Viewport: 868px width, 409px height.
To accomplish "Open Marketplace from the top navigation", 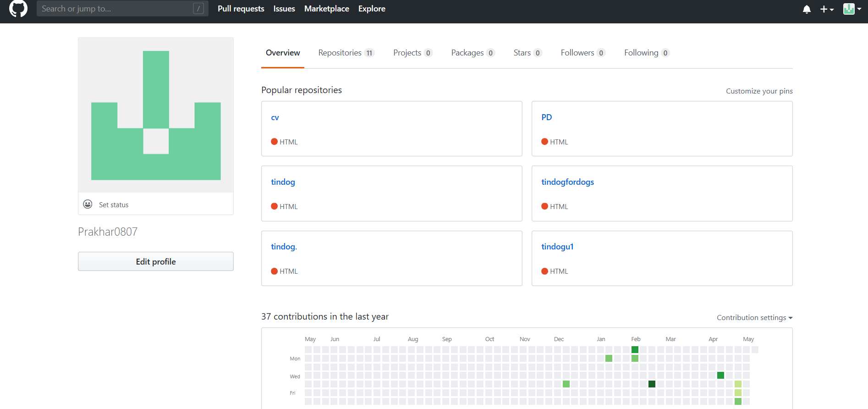I will pyautogui.click(x=326, y=9).
